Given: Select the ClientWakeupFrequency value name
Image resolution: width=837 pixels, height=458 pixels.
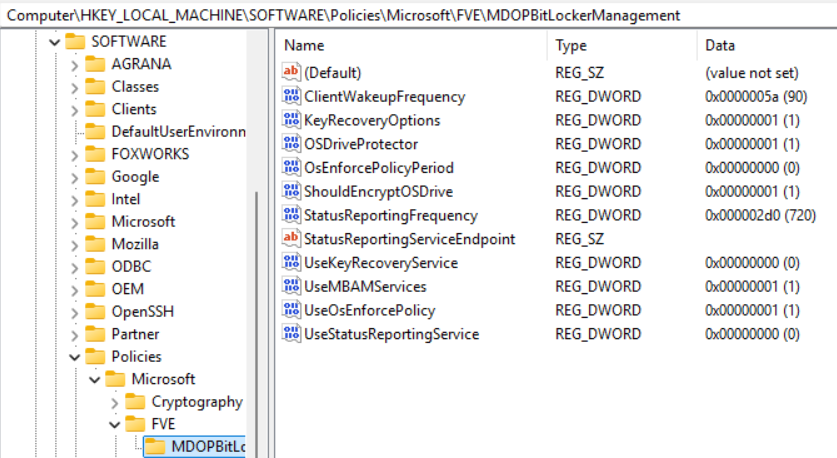Looking at the screenshot, I should [x=384, y=97].
